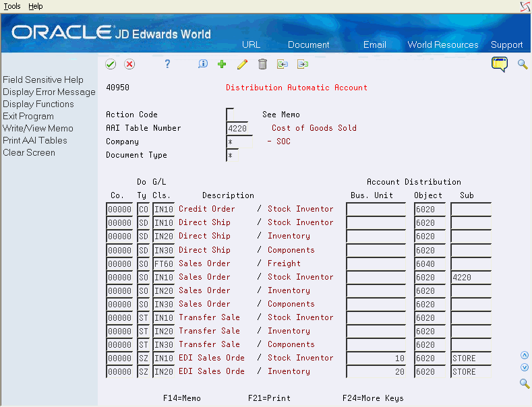532x407 pixels.
Task: Click the Action Code input field
Action: pyautogui.click(x=230, y=115)
